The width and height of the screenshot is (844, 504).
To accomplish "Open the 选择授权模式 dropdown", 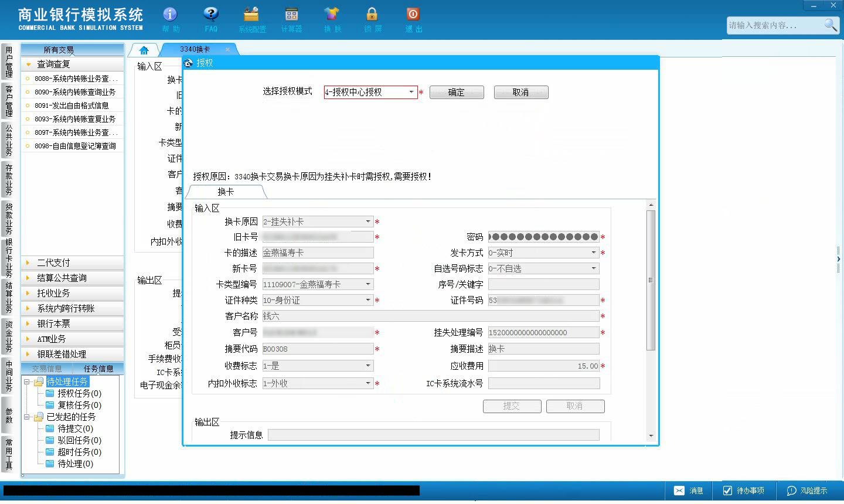I will (x=411, y=92).
